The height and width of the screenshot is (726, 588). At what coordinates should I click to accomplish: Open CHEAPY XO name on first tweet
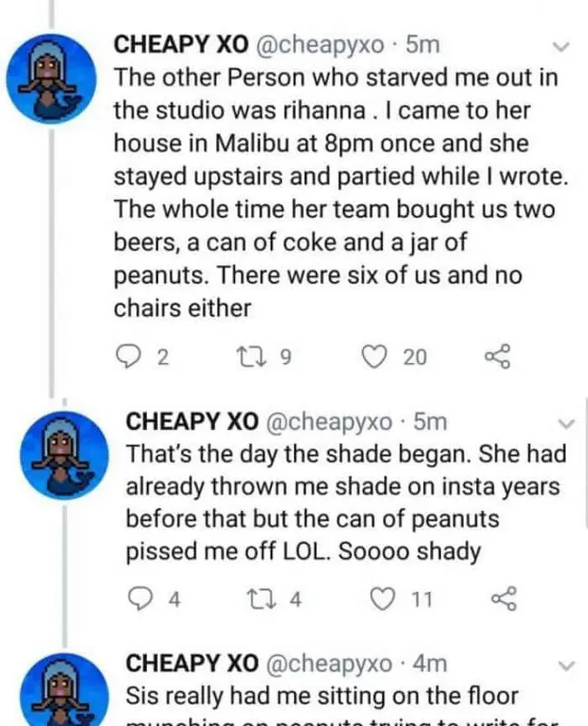pos(170,45)
